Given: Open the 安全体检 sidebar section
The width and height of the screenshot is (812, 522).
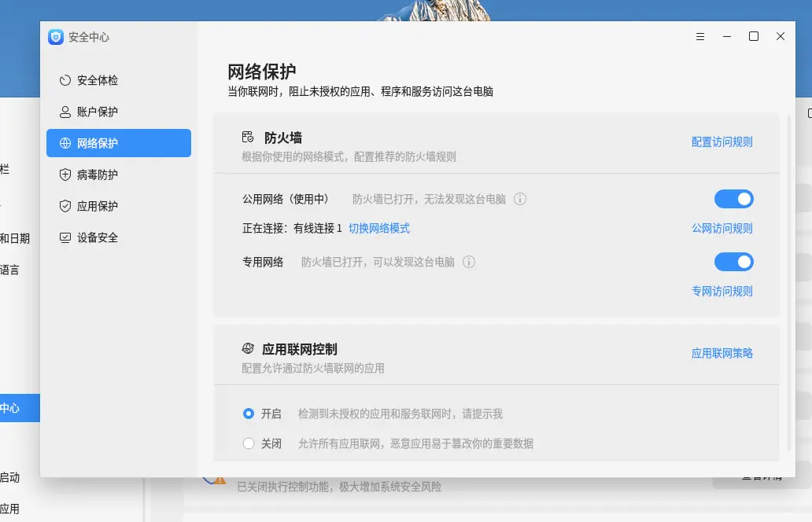Looking at the screenshot, I should coord(119,80).
